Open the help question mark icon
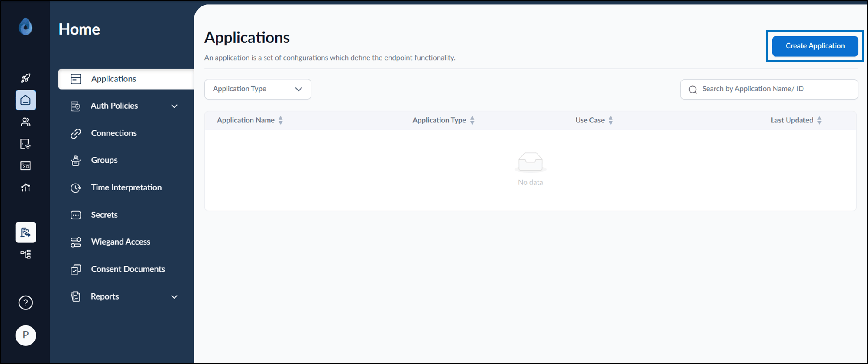This screenshot has width=868, height=364. pyautogui.click(x=26, y=303)
